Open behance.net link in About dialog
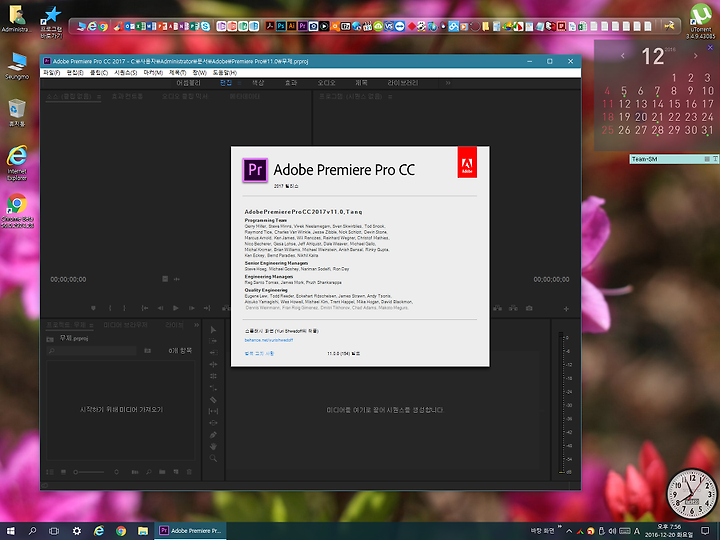 click(269, 340)
